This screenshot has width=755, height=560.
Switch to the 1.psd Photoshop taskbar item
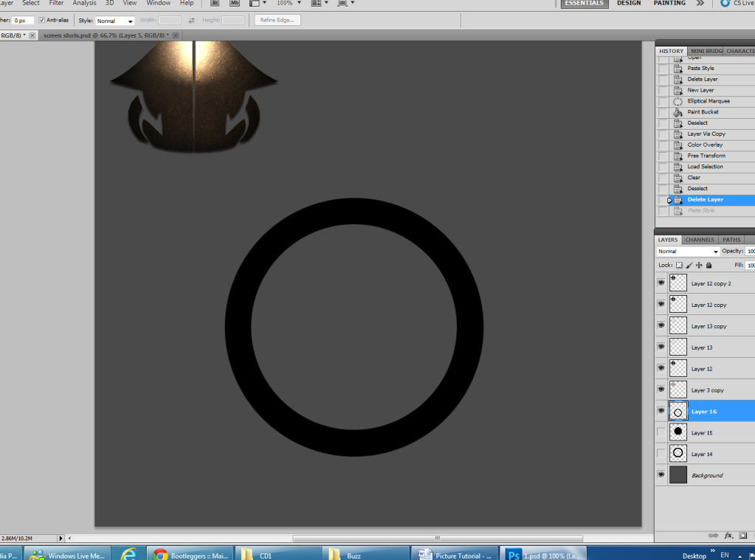click(544, 554)
